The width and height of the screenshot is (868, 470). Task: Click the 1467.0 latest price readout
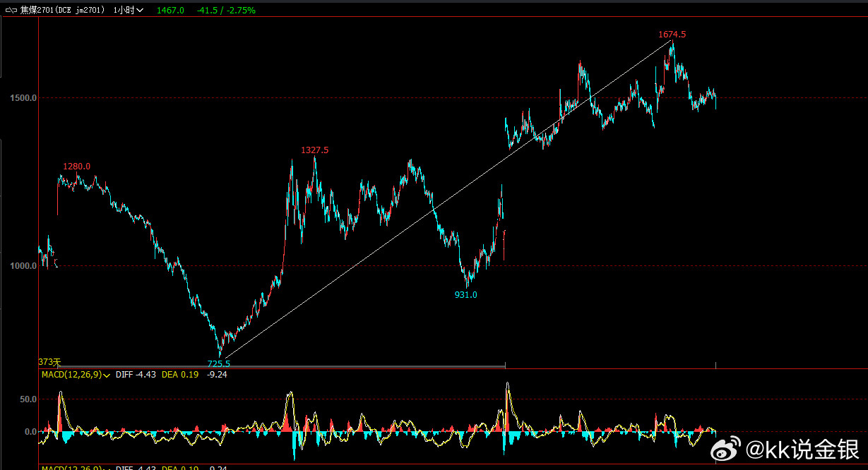pyautogui.click(x=170, y=11)
